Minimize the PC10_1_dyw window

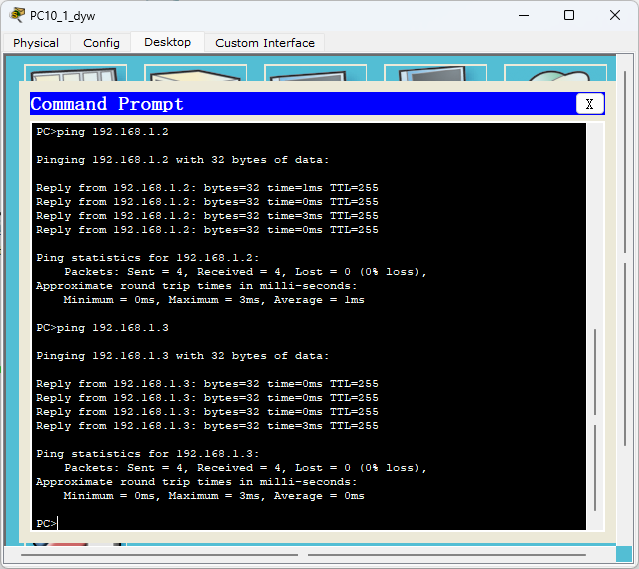point(524,15)
